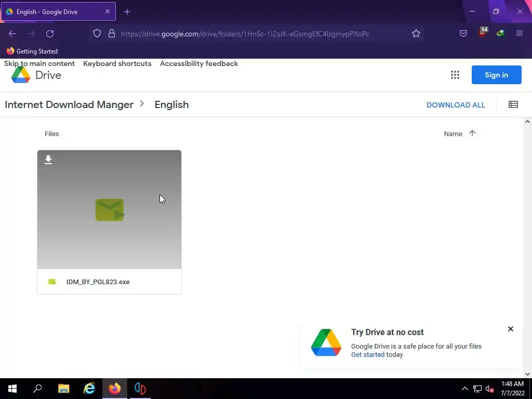Click the download icon on the file thumbnail
The height and width of the screenshot is (399, 532).
point(48,159)
